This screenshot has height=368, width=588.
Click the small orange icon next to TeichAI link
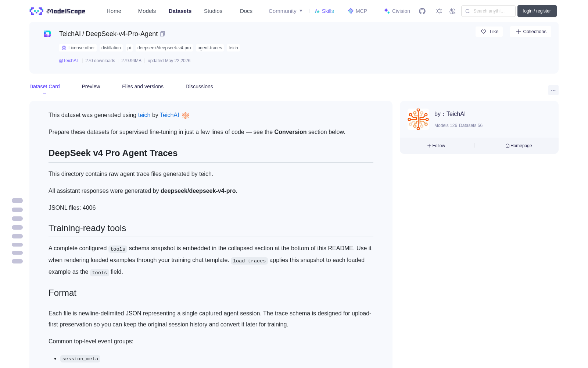(x=186, y=116)
